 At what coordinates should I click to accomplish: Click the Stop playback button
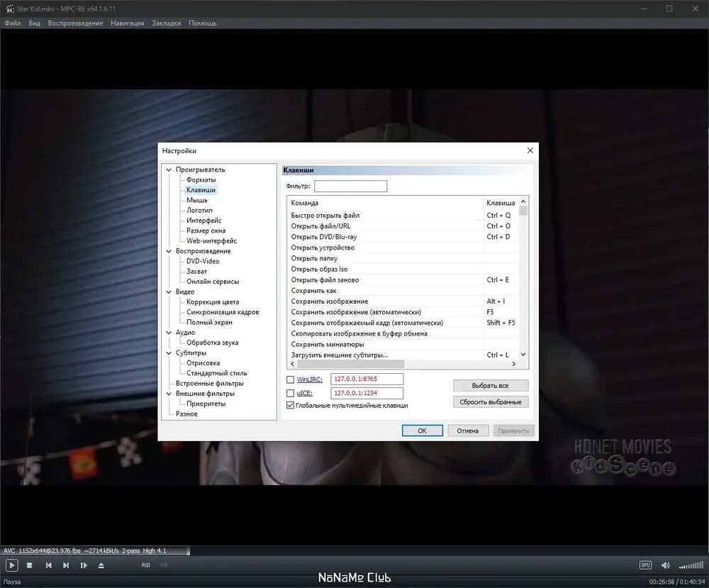point(29,565)
